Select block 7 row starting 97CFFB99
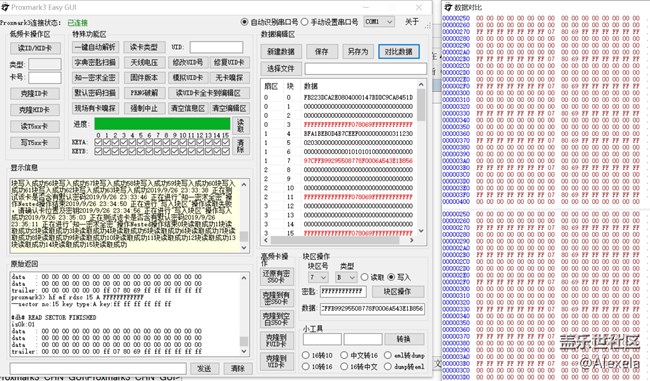Image resolution: width=650 pixels, height=381 pixels. click(x=338, y=160)
